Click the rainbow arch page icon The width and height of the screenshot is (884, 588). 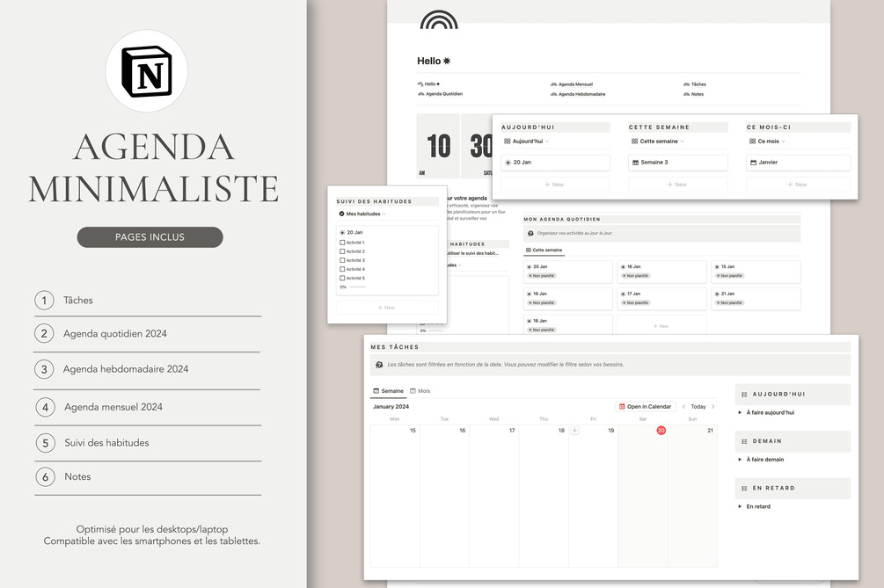439,19
